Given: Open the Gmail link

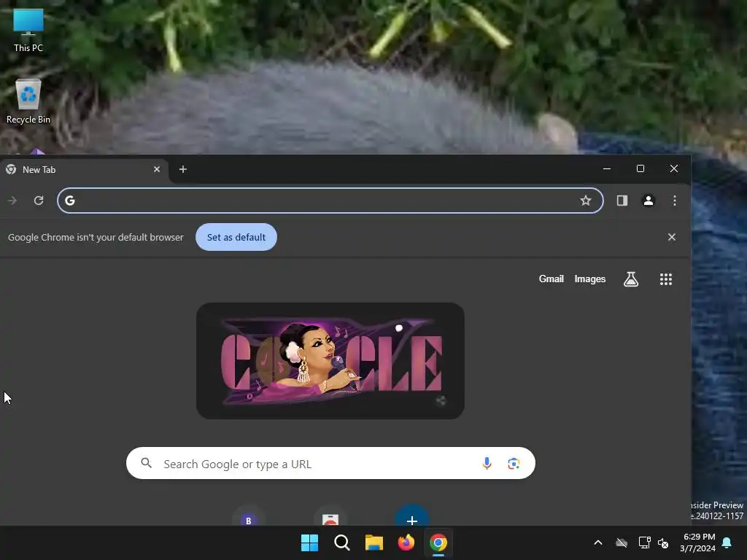Looking at the screenshot, I should [551, 279].
